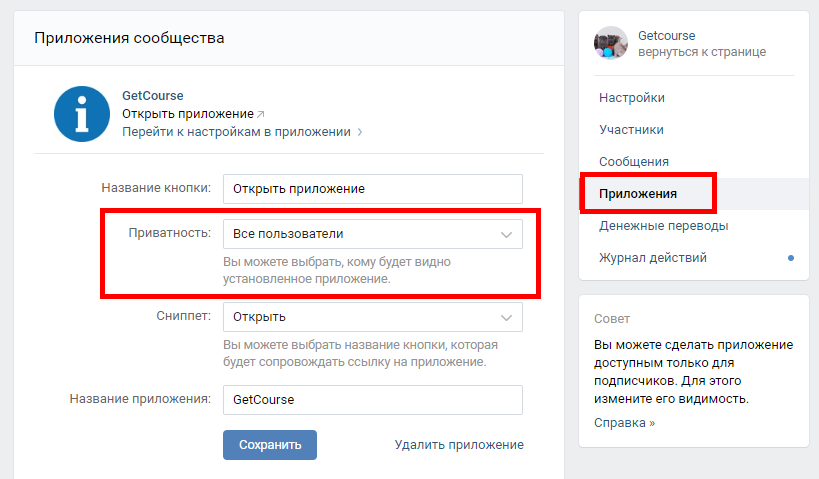The height and width of the screenshot is (479, 819).
Task: Click the Название кнопки field label
Action: (156, 188)
